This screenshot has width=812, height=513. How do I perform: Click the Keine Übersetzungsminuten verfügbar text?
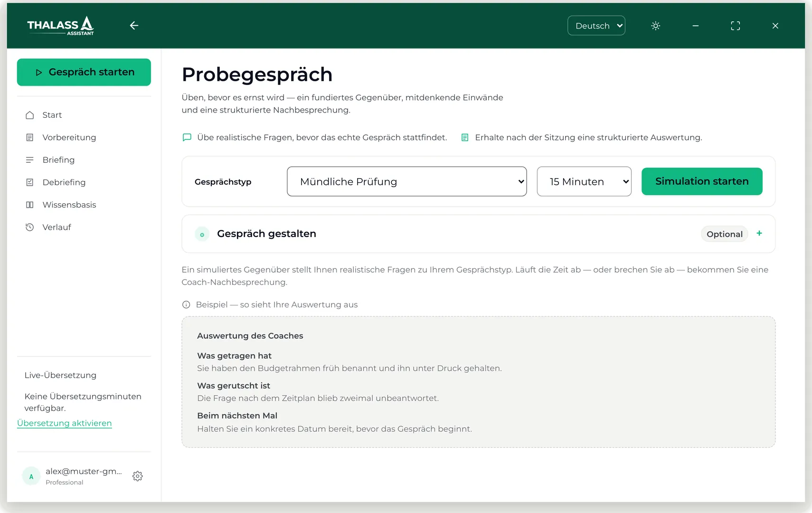(83, 402)
